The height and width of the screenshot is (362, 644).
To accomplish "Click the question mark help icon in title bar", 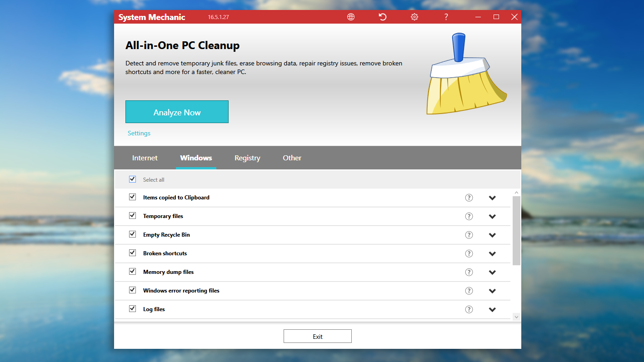I will pos(446,17).
